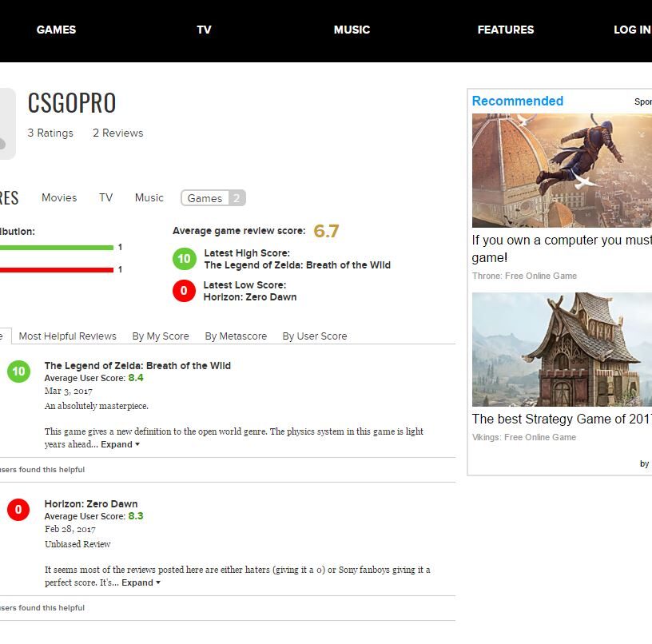
Task: Switch to the TV scores tab
Action: click(x=105, y=197)
